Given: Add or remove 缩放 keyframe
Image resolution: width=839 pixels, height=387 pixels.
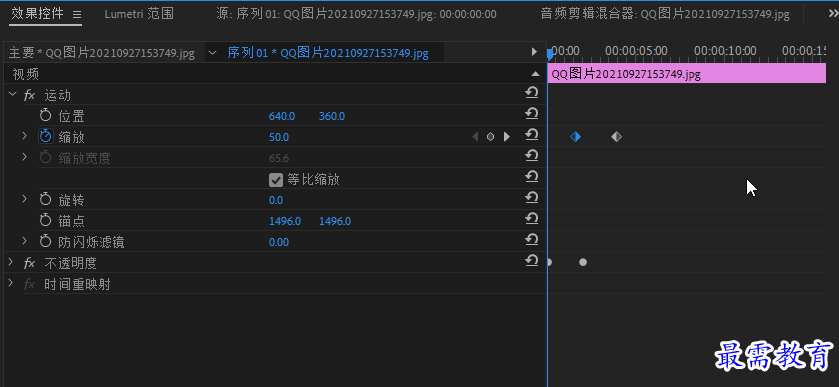Looking at the screenshot, I should point(490,136).
